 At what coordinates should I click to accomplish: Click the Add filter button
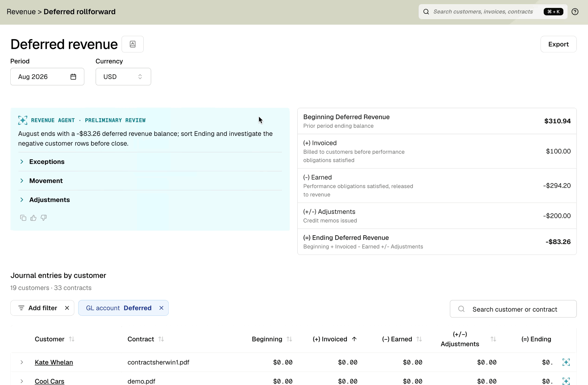tap(38, 308)
